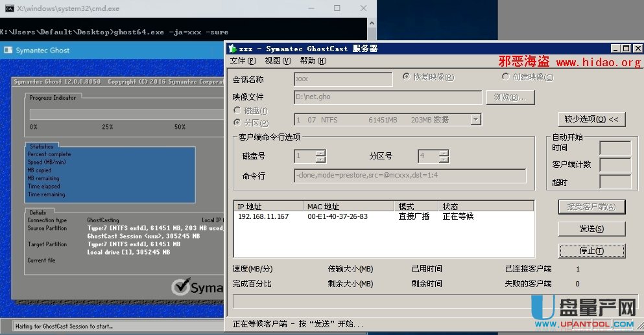Close the GhostCast server window
Screen dimensions: 644x335
[x=636, y=49]
